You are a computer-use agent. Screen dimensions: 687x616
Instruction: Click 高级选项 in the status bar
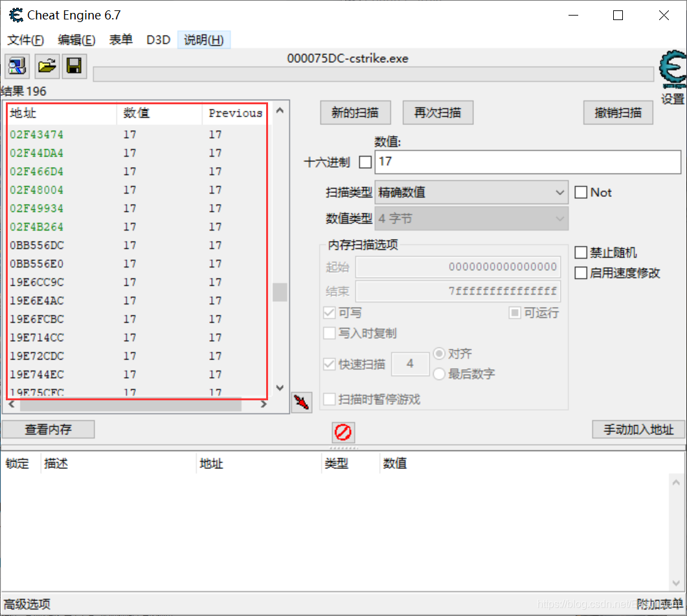(x=27, y=604)
